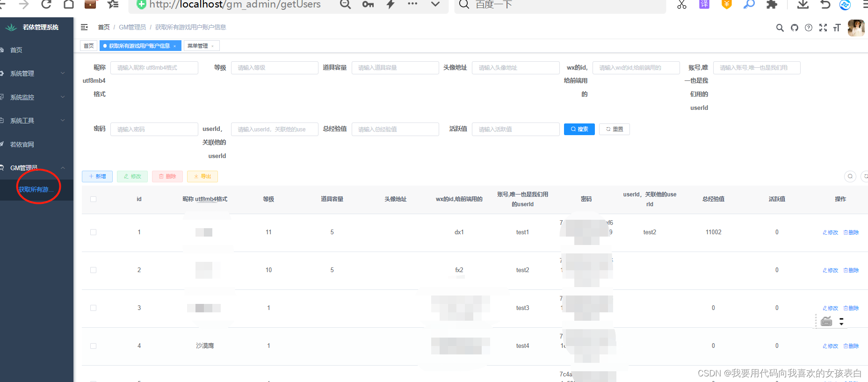Focus the 昵称 input field
Screen dimensions: 868x382
point(154,68)
